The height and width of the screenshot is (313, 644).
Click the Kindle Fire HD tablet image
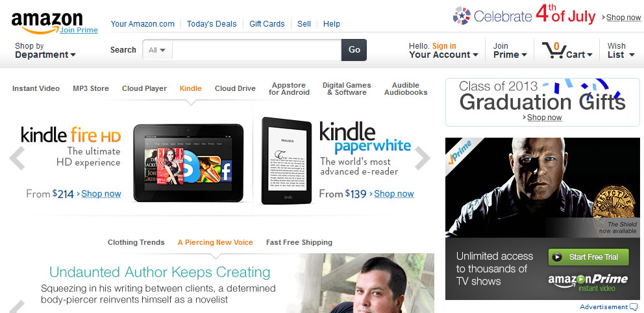click(188, 163)
